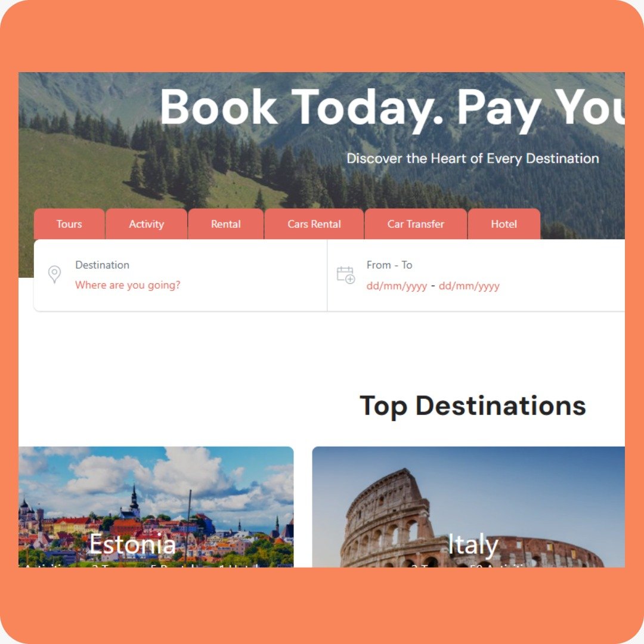Click the location pin icon
Viewport: 644px width, 644px height.
click(x=54, y=274)
